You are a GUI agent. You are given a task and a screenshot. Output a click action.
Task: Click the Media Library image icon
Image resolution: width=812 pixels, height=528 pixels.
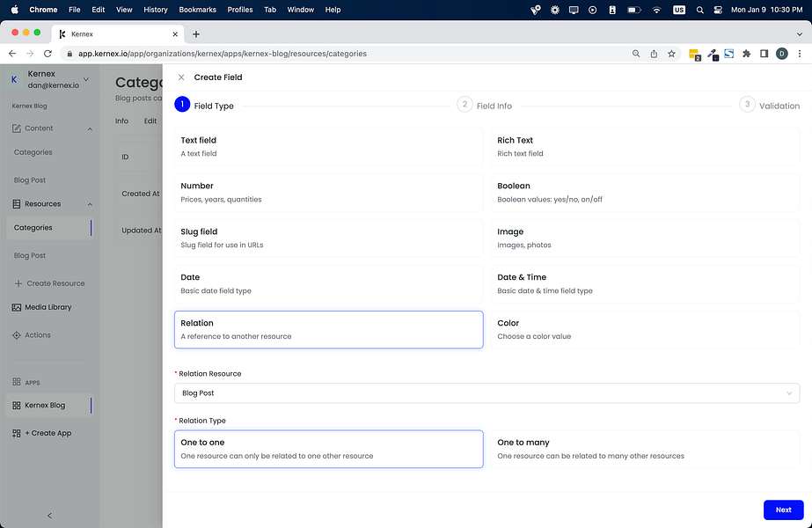[x=17, y=307]
